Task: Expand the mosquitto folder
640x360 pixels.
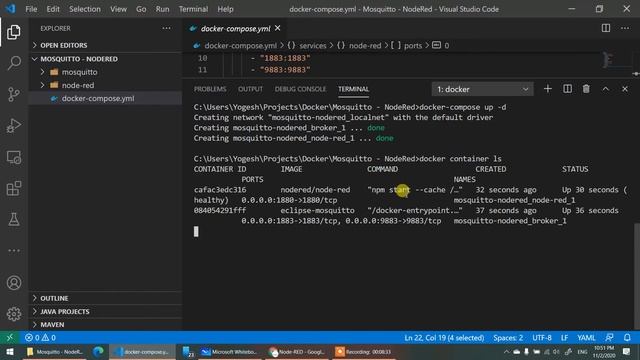Action: point(105,72)
